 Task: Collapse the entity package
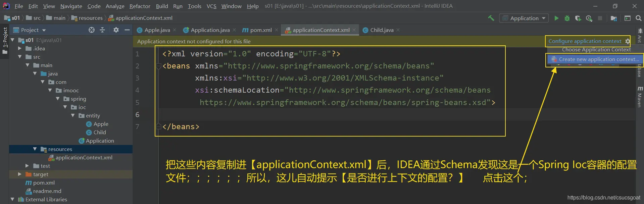coord(73,115)
